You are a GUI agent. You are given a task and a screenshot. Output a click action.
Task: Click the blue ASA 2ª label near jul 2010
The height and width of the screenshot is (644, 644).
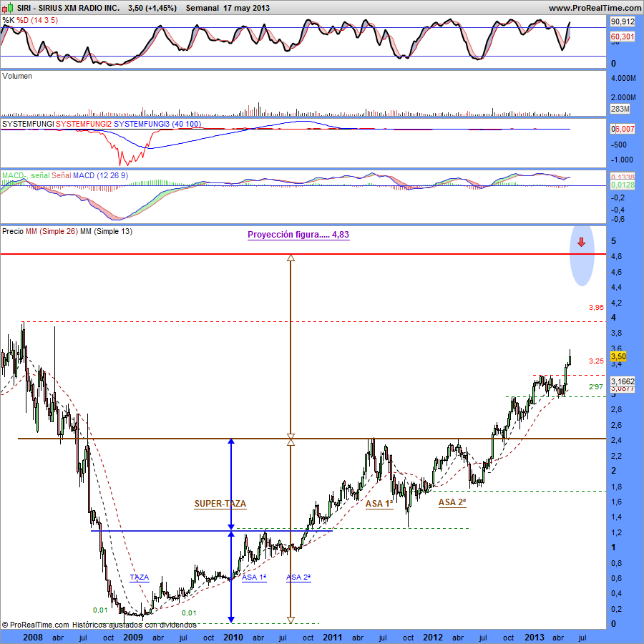pyautogui.click(x=298, y=577)
